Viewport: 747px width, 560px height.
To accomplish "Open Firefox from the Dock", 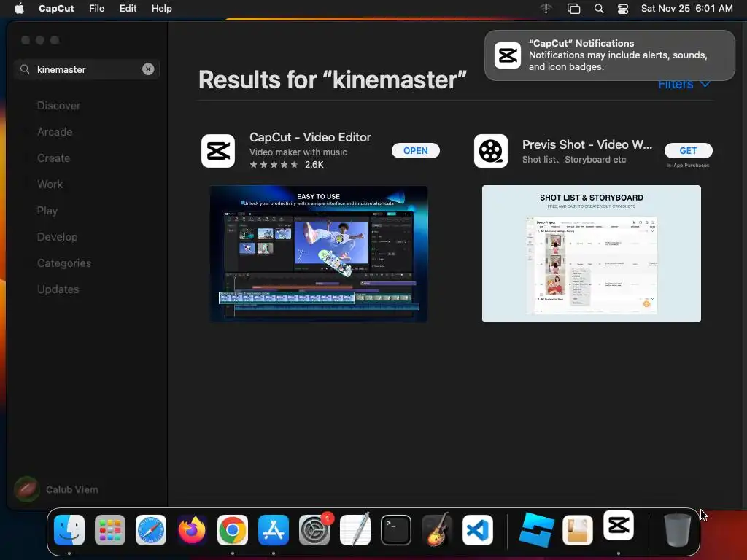I will point(192,530).
